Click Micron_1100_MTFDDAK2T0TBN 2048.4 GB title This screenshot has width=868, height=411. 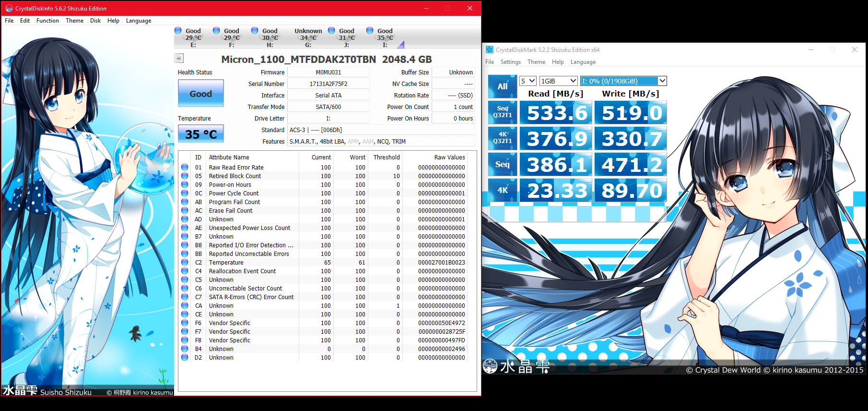tap(327, 59)
